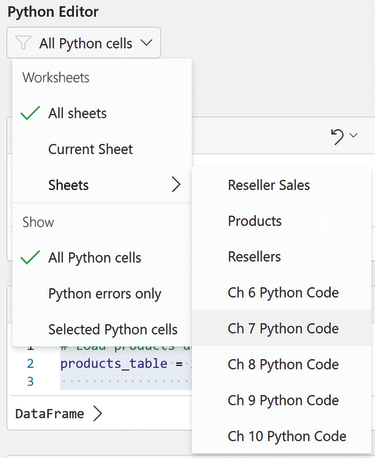Click line number 3 in the editor

point(30,381)
